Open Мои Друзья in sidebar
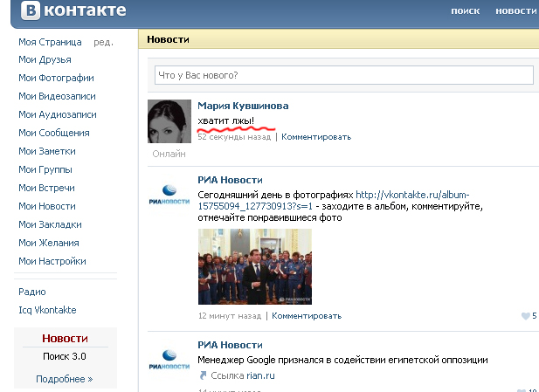Image resolution: width=539 pixels, height=392 pixels. [x=45, y=59]
